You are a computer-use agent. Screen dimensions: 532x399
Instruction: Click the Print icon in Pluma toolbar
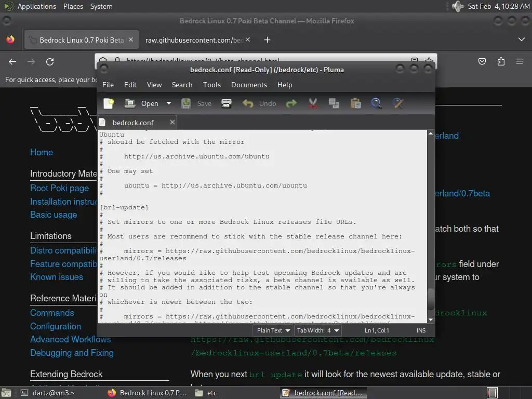[227, 103]
